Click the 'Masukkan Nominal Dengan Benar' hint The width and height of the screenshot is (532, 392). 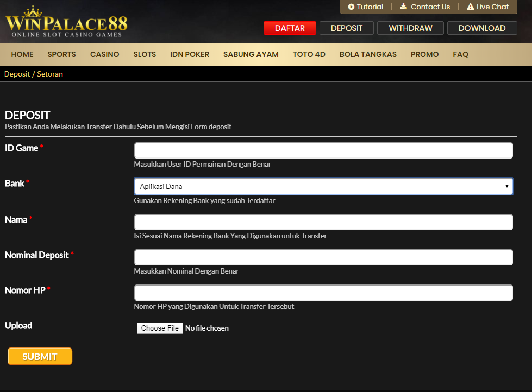186,271
